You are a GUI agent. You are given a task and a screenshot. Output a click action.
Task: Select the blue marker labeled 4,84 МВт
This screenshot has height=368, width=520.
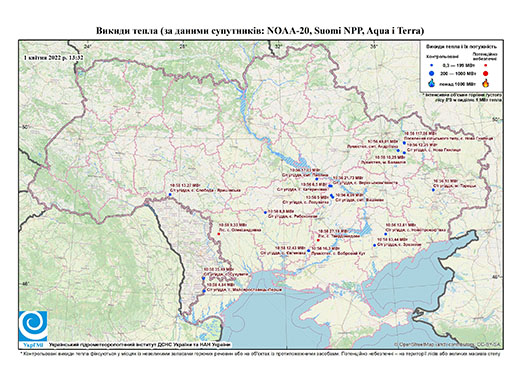point(204,291)
